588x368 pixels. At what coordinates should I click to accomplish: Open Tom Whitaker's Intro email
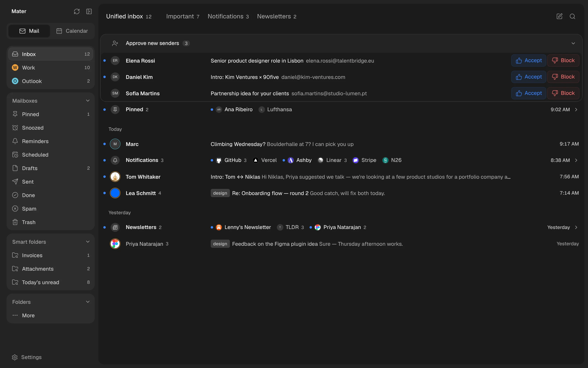pyautogui.click(x=341, y=177)
